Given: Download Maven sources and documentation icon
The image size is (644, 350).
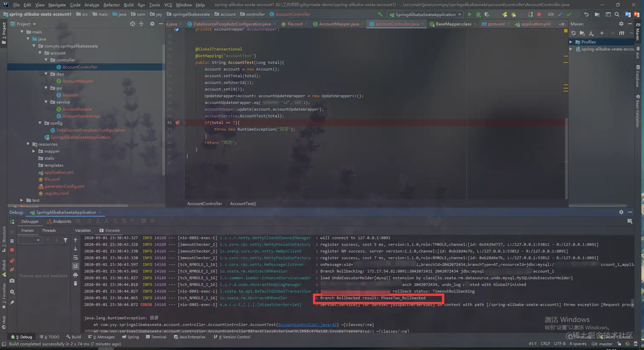Looking at the screenshot, I should coord(591,33).
